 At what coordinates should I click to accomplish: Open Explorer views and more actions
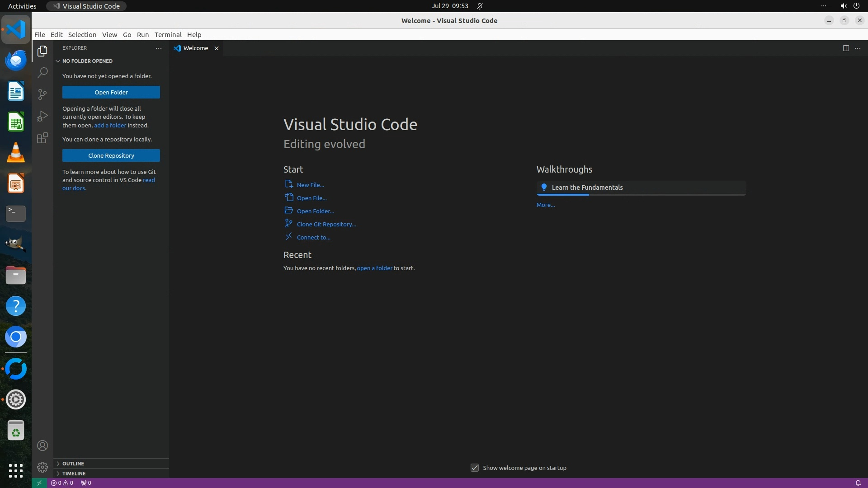(158, 48)
